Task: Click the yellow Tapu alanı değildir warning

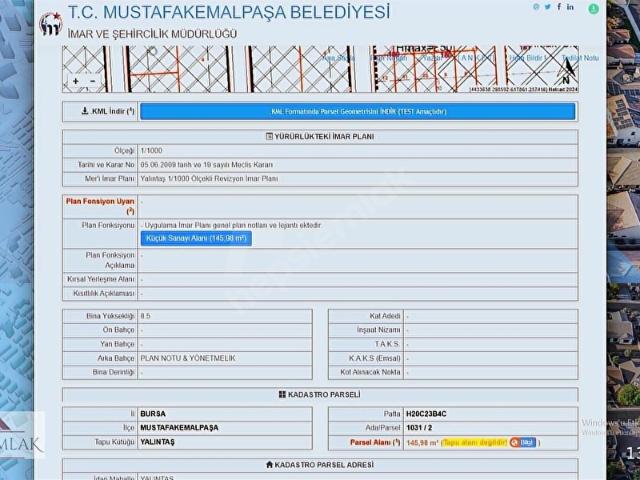Action: (475, 442)
